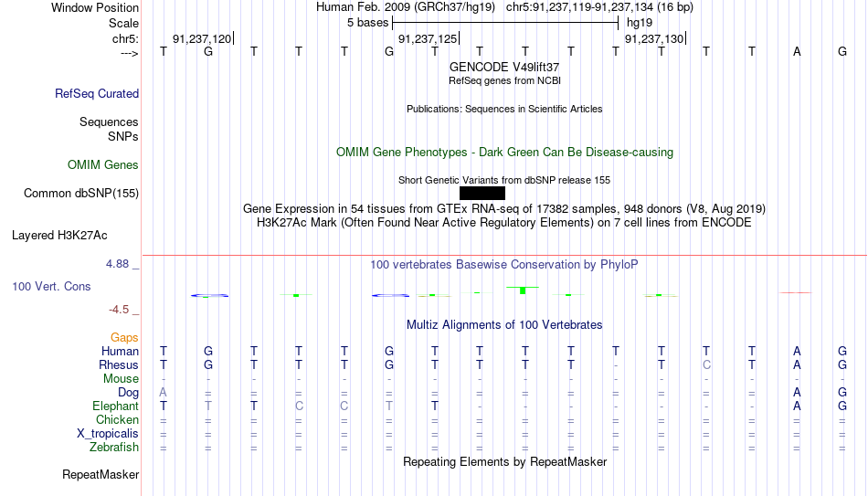Select the Elephant alignment row label

click(116, 406)
